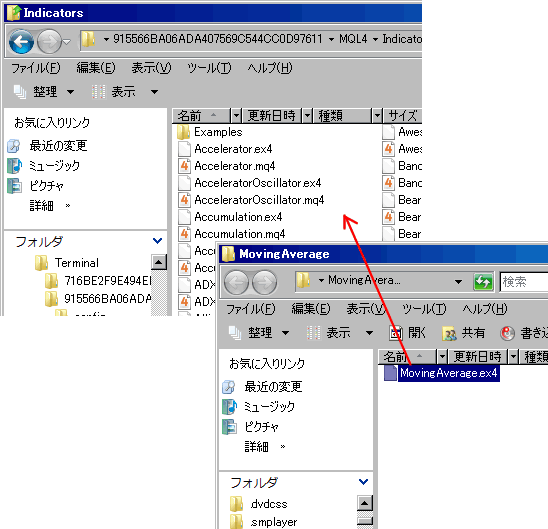
Task: Expand address dropdown arrow in MovingAverage window
Action: click(458, 282)
